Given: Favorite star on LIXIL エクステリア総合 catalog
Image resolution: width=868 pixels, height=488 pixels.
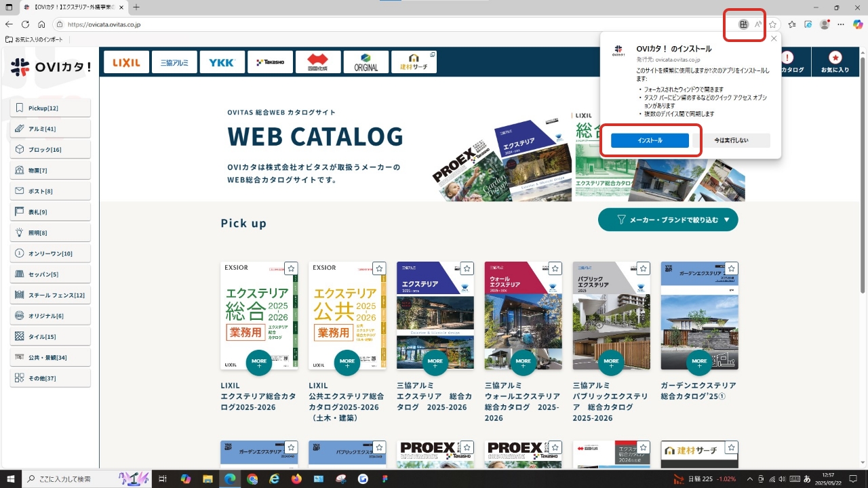Looking at the screenshot, I should pyautogui.click(x=291, y=268).
